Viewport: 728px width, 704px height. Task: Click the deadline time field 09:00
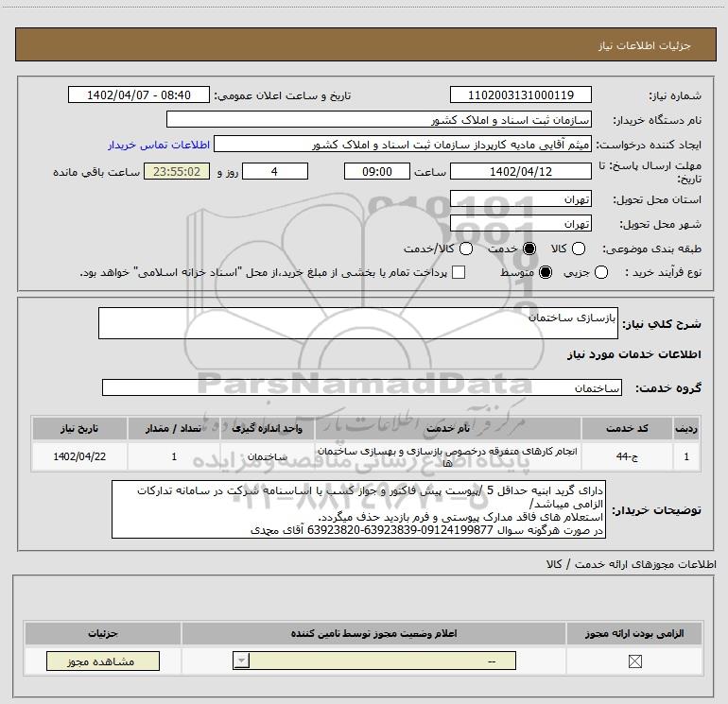pyautogui.click(x=377, y=171)
